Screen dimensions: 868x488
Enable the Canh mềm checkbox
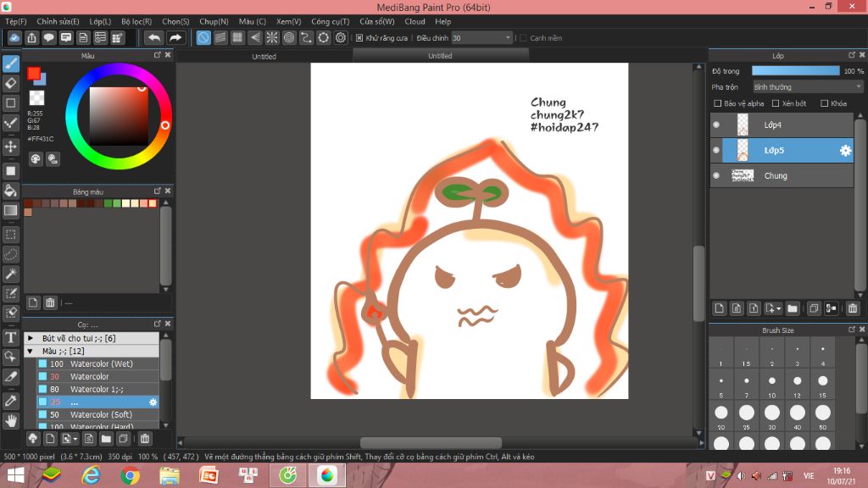tap(523, 38)
